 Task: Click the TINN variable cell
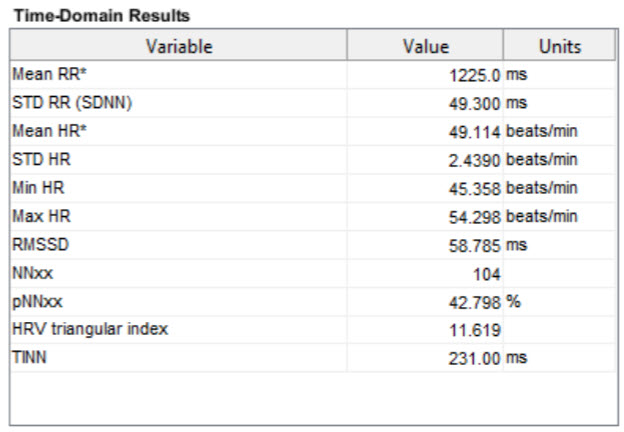tap(30, 358)
